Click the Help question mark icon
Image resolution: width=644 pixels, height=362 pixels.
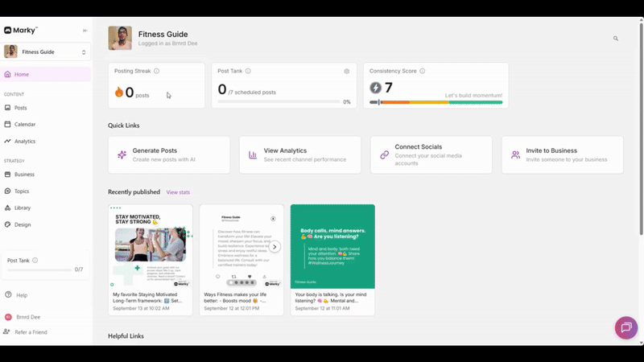(8, 294)
